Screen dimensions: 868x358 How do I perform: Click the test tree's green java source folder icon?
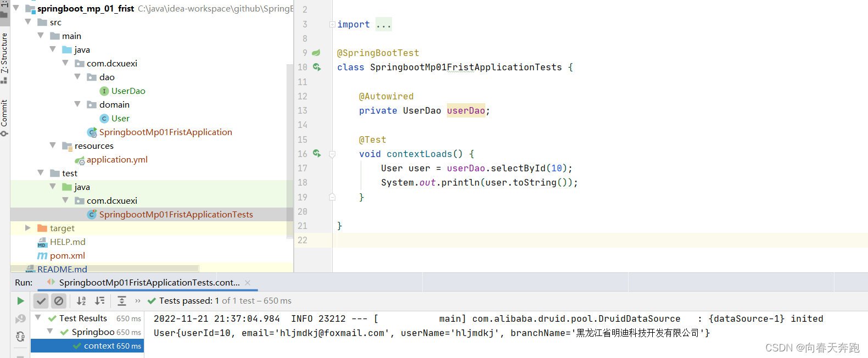(x=67, y=187)
